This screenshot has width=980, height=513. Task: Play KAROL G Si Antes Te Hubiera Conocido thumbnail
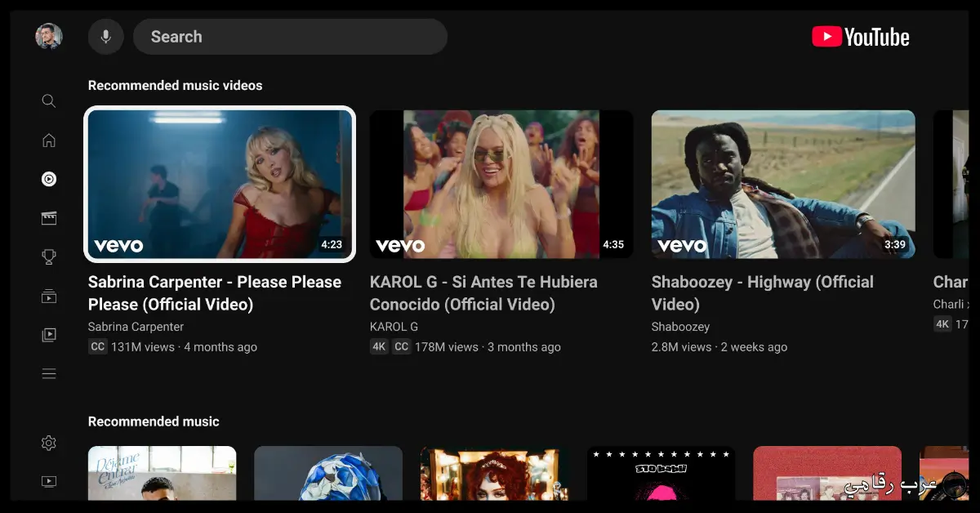pyautogui.click(x=501, y=184)
